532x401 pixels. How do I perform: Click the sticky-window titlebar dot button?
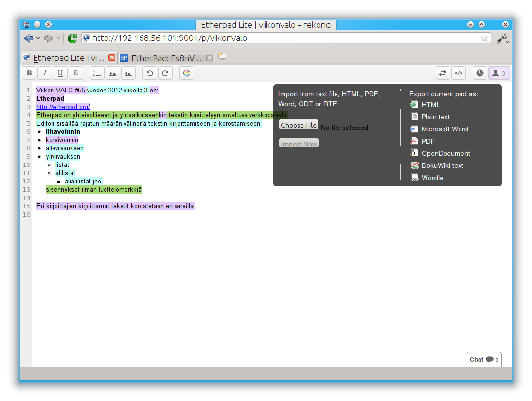pos(37,24)
